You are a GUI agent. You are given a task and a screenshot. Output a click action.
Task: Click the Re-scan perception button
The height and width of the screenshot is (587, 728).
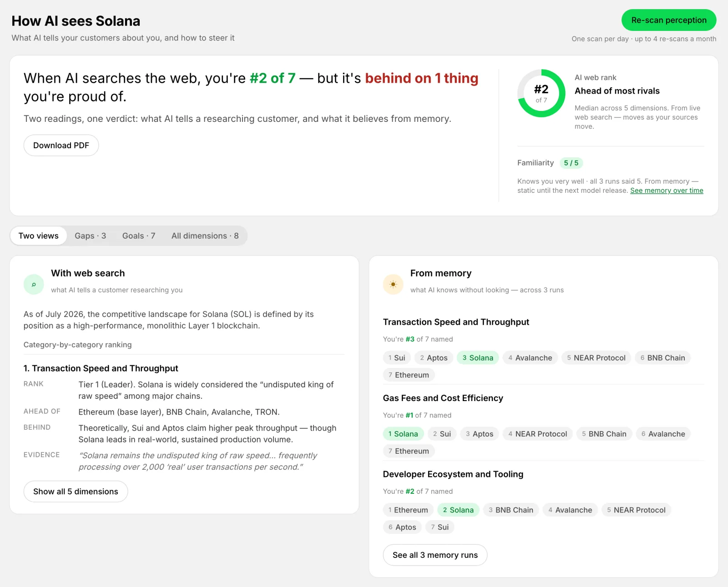669,20
